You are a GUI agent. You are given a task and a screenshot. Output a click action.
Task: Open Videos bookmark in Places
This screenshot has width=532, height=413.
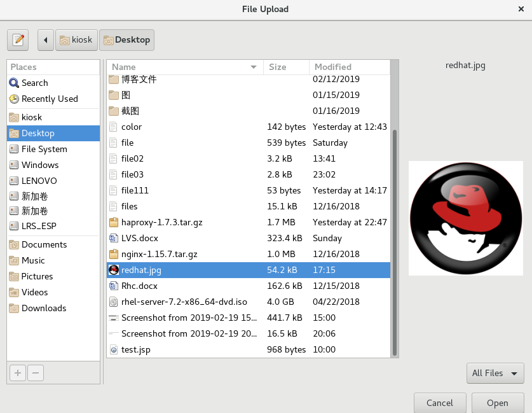click(53, 293)
